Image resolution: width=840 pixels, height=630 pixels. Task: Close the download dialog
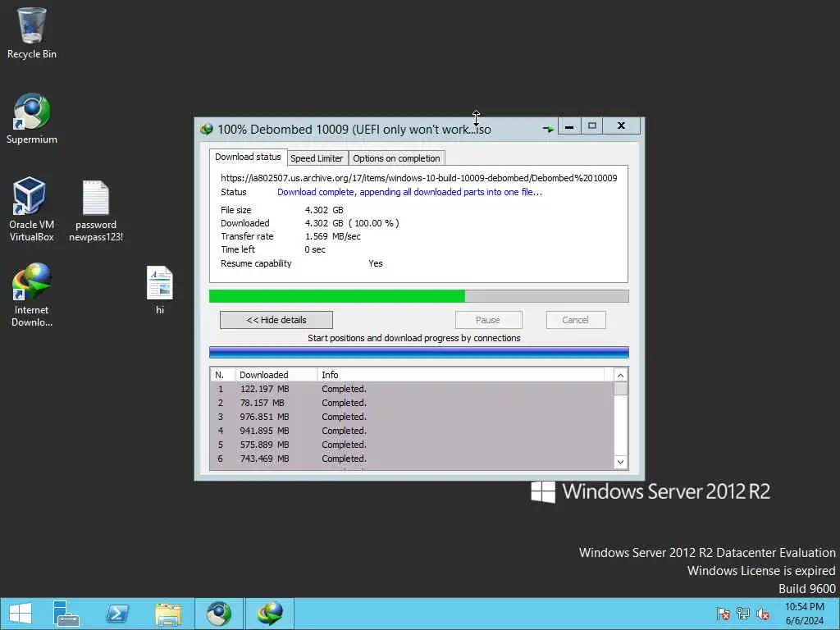click(622, 126)
